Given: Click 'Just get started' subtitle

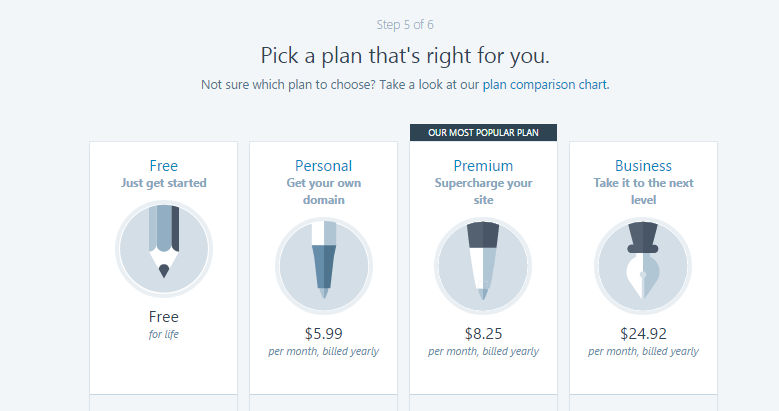Looking at the screenshot, I should pyautogui.click(x=164, y=183).
